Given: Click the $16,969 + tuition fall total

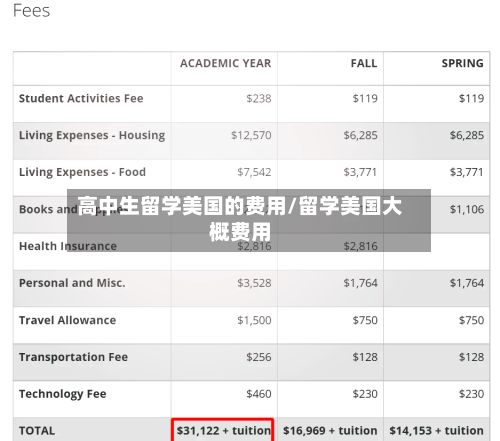Looking at the screenshot, I should [330, 431].
